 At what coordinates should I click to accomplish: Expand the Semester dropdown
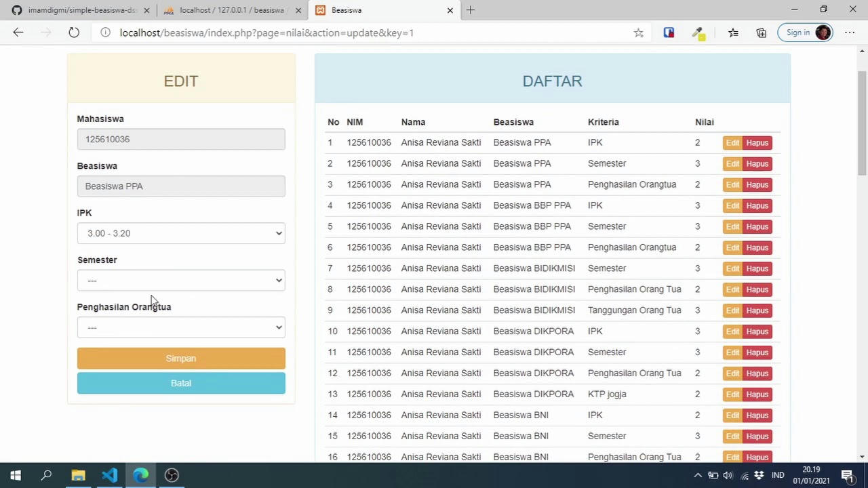181,281
